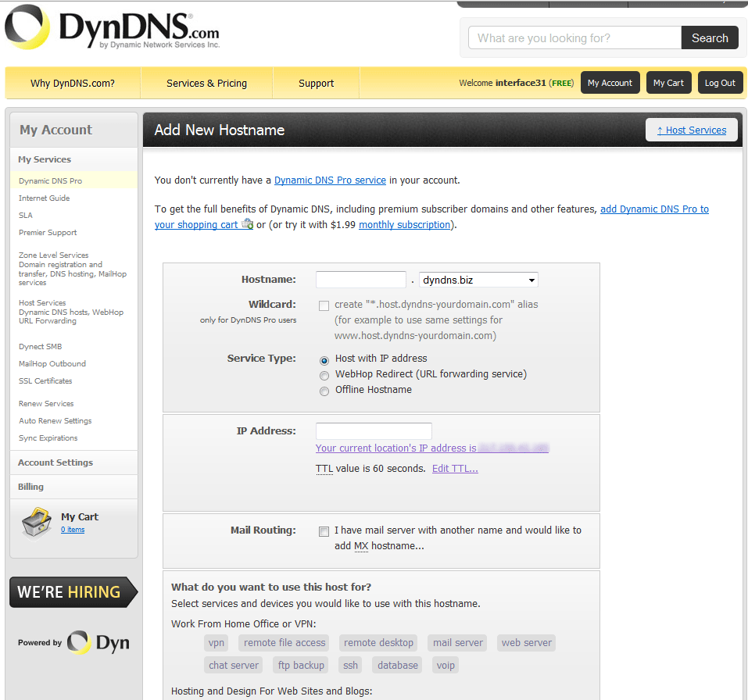
Task: Click the Search button
Action: click(x=709, y=38)
